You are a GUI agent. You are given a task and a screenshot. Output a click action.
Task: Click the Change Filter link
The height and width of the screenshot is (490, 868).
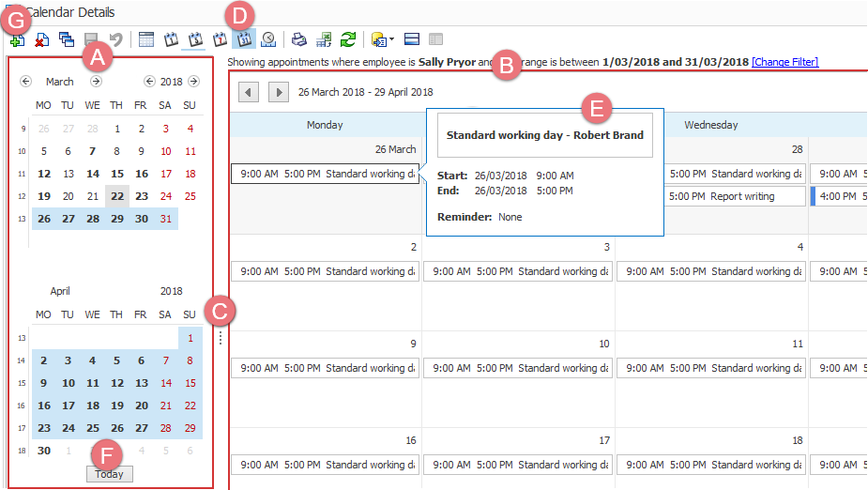(x=785, y=62)
